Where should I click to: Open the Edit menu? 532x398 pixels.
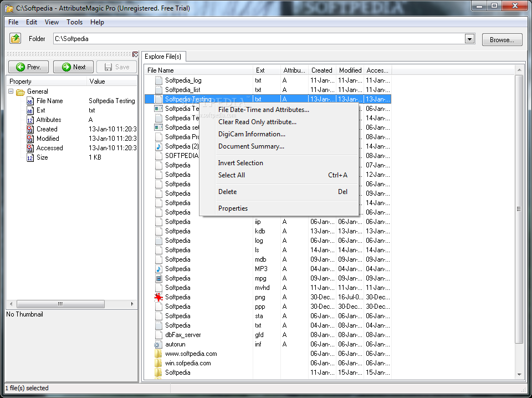coord(32,22)
